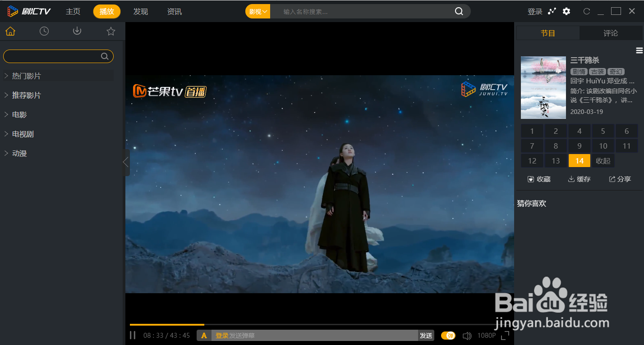Click the 剧情 genre tag
The width and height of the screenshot is (644, 345).
579,72
